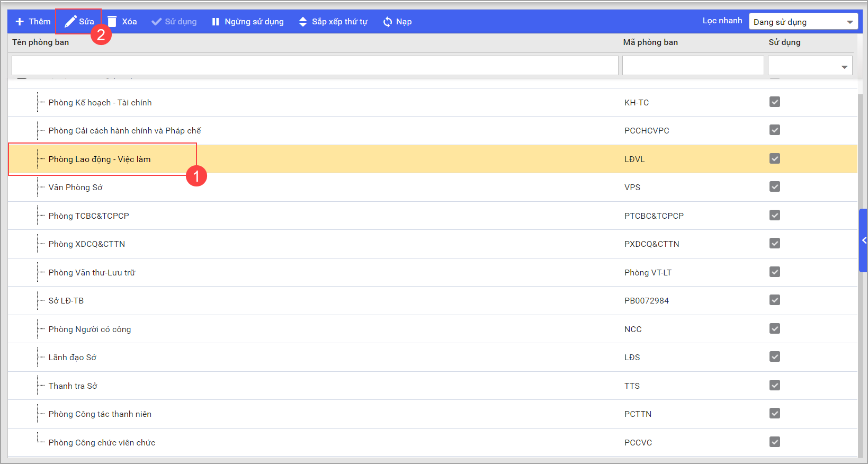Viewport: 868px width, 464px height.
Task: Click department code TTS
Action: coord(632,386)
